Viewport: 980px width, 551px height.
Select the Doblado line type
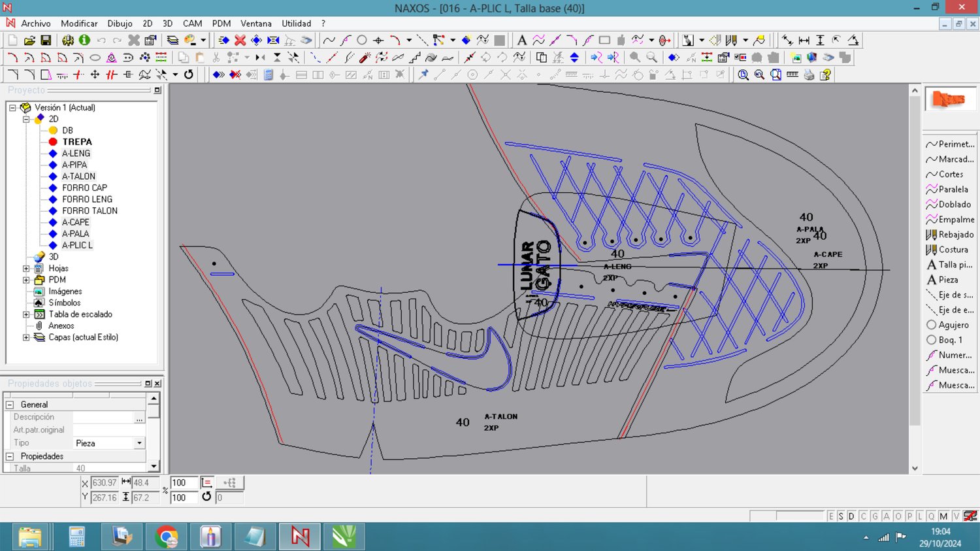950,205
